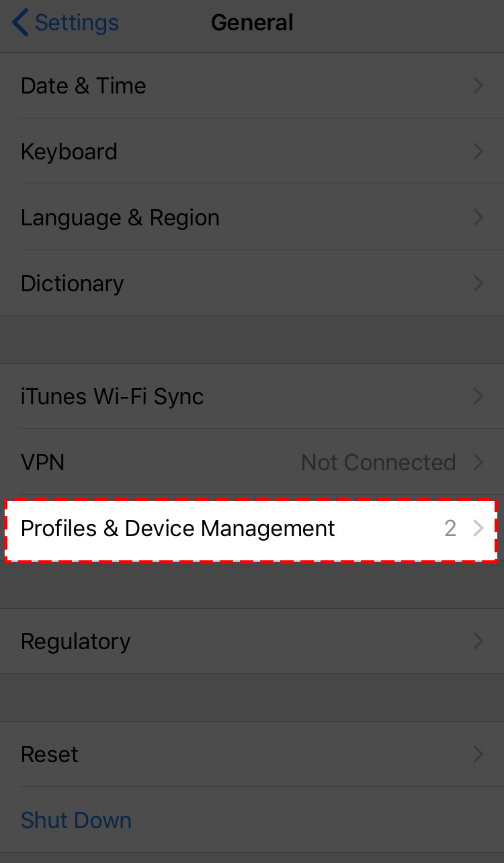Open the Keyboard settings row
Image resolution: width=504 pixels, height=863 pixels.
(69, 152)
